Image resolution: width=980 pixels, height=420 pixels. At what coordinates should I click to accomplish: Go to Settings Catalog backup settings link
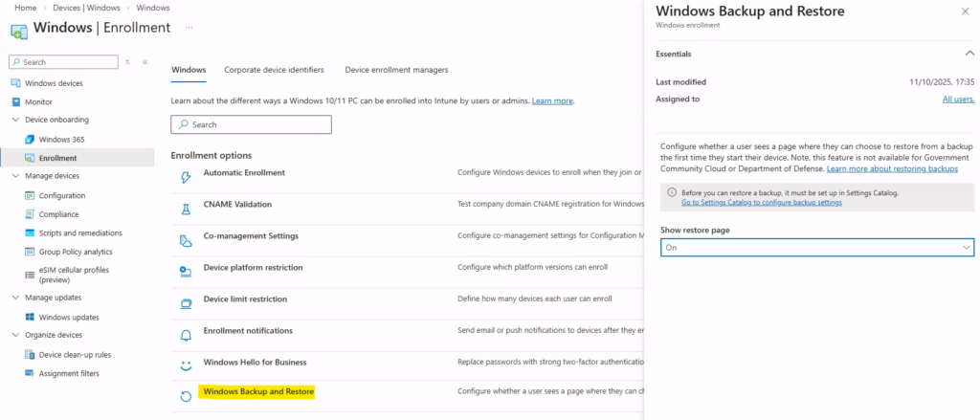tap(761, 203)
